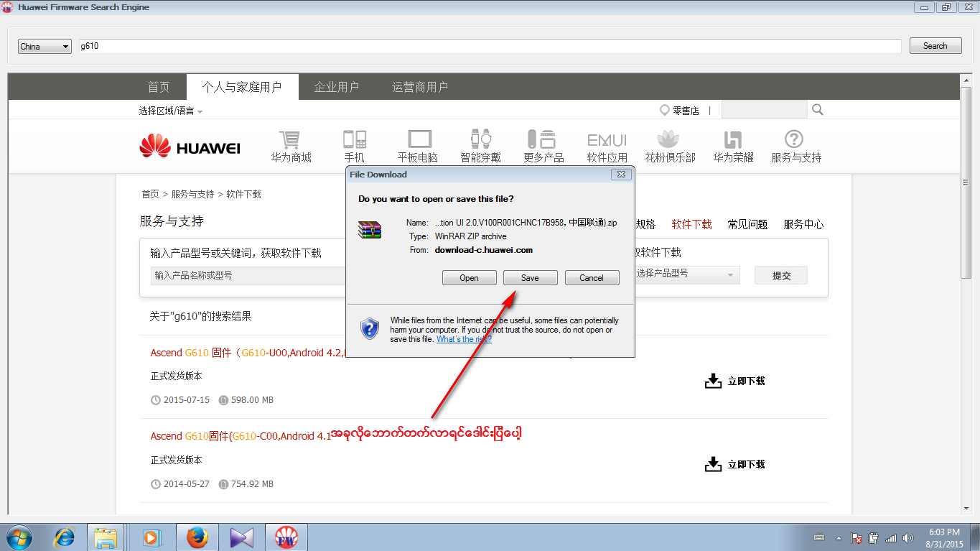980x551 pixels.
Task: Click the scrollbar down arrow
Action: pyautogui.click(x=966, y=508)
